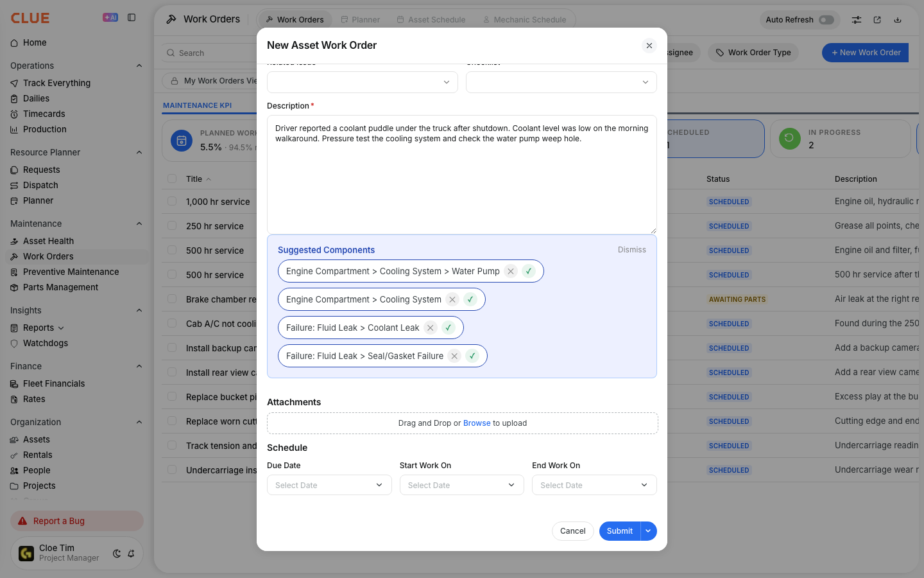Accept the Seal/Gasket Failure suggestion
The width and height of the screenshot is (924, 578).
click(x=472, y=356)
